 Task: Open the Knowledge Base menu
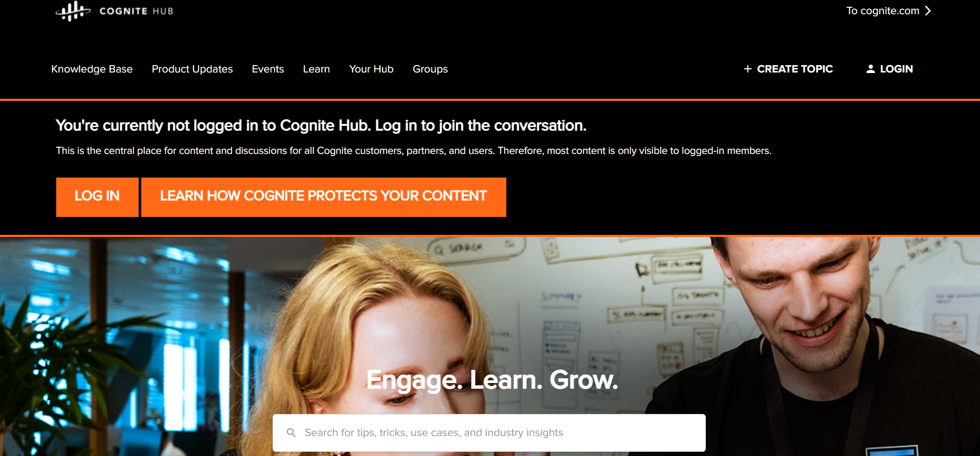[92, 69]
